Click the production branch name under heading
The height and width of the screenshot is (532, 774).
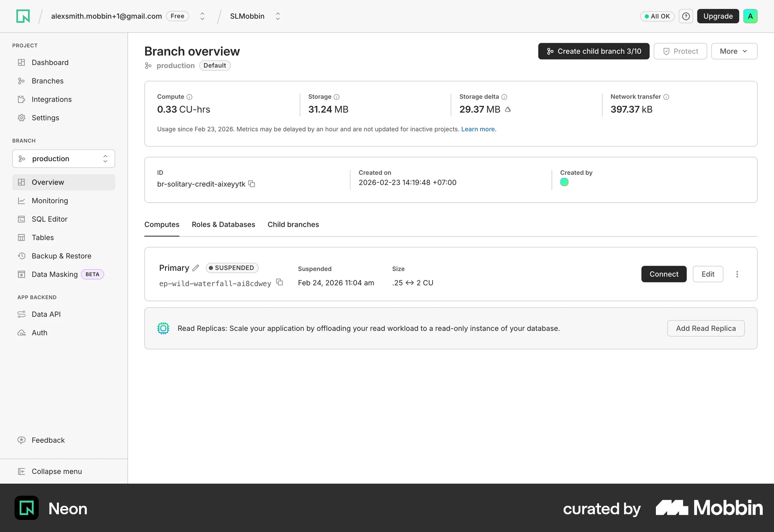click(175, 65)
